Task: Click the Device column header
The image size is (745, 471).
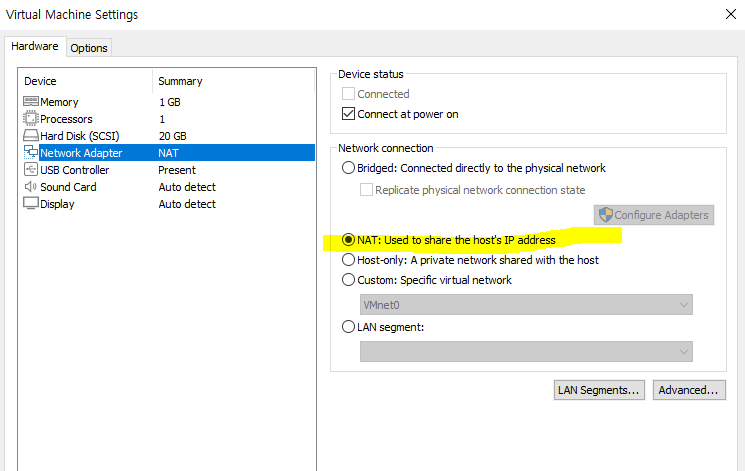Action: [x=86, y=81]
